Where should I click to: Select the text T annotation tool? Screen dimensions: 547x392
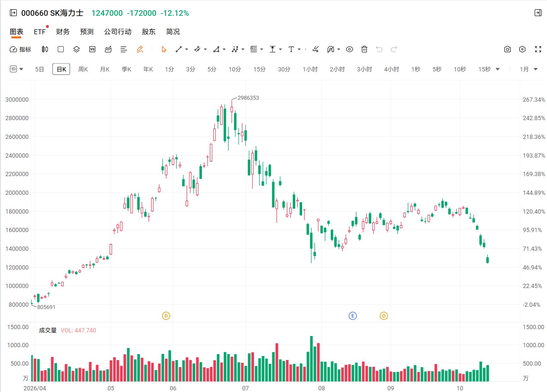pyautogui.click(x=291, y=49)
